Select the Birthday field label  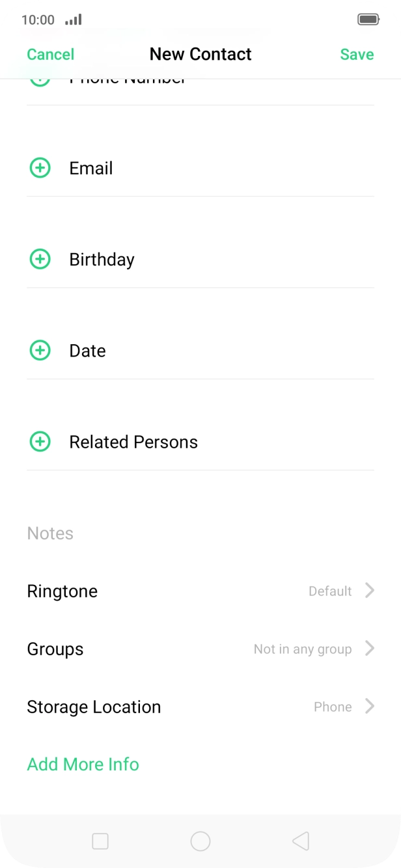102,260
